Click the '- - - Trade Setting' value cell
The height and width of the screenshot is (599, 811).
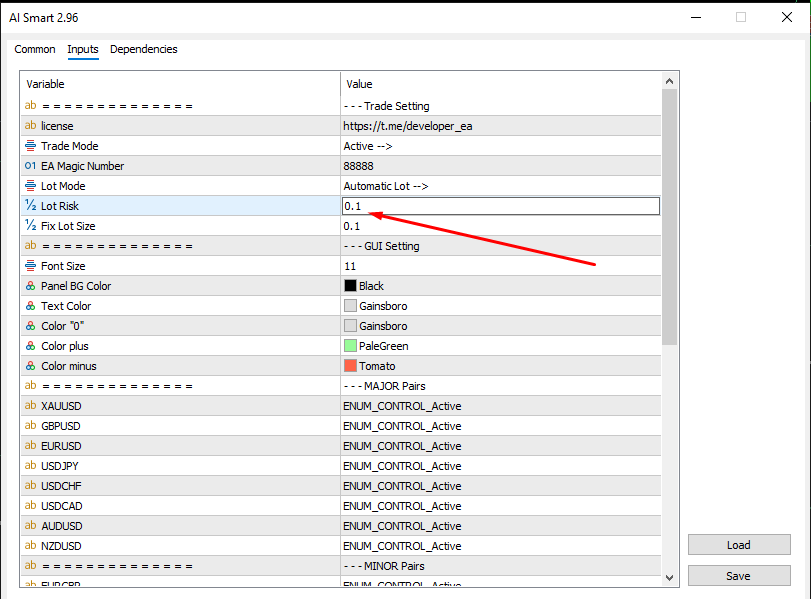tap(501, 106)
